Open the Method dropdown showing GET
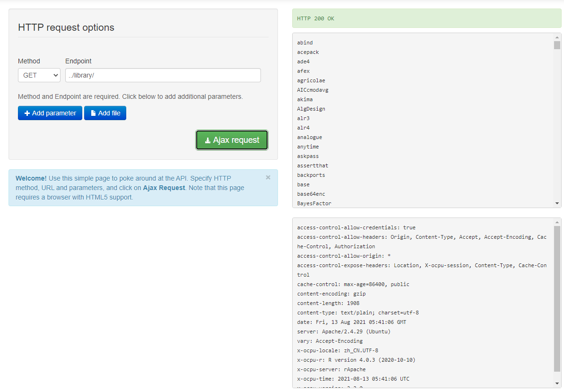Viewport: 564px width, 392px height. [39, 75]
